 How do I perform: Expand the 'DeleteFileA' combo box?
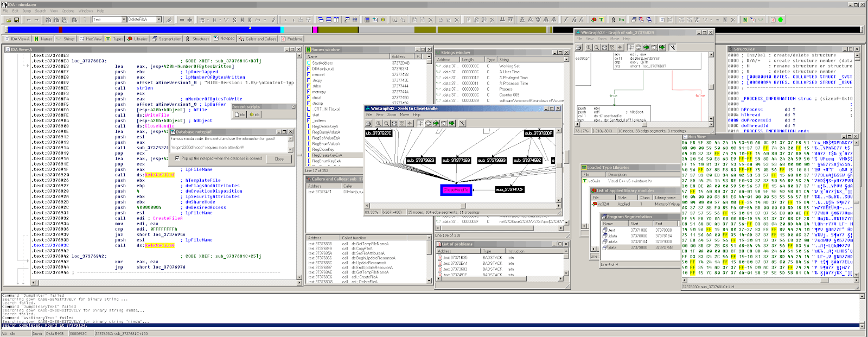[159, 20]
